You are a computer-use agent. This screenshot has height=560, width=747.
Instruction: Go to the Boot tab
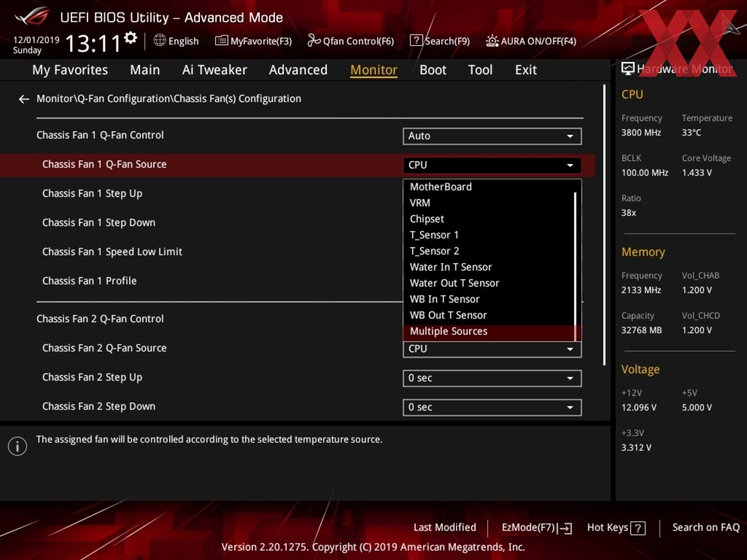click(433, 70)
